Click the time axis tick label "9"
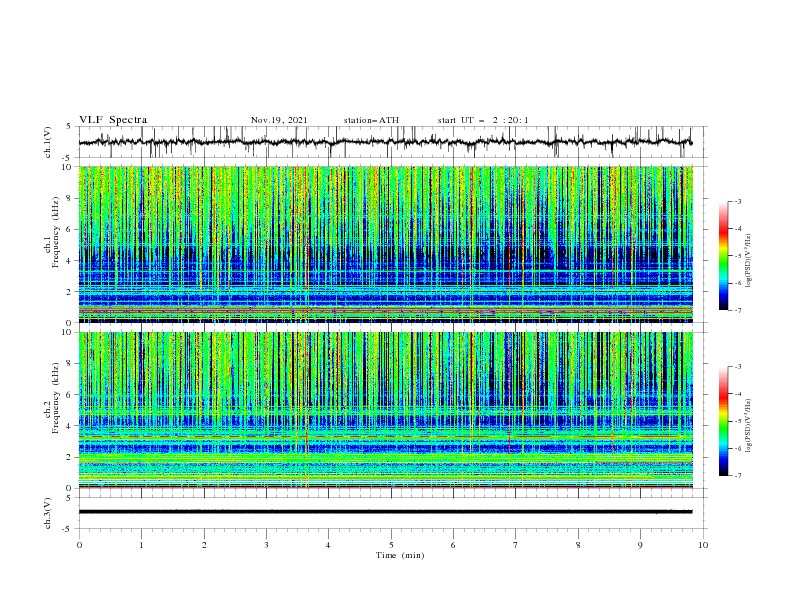Screen dimensions: 792x612 (640, 545)
